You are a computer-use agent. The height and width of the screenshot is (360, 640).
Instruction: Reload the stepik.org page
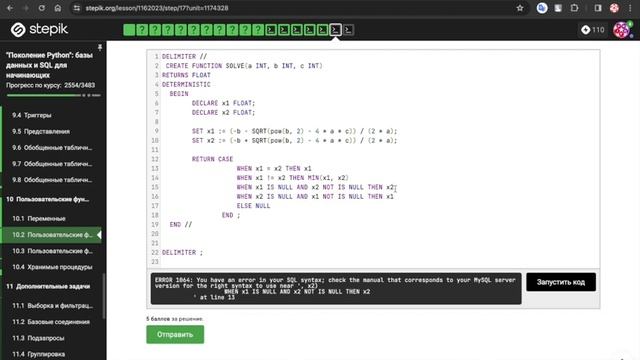pyautogui.click(x=41, y=8)
